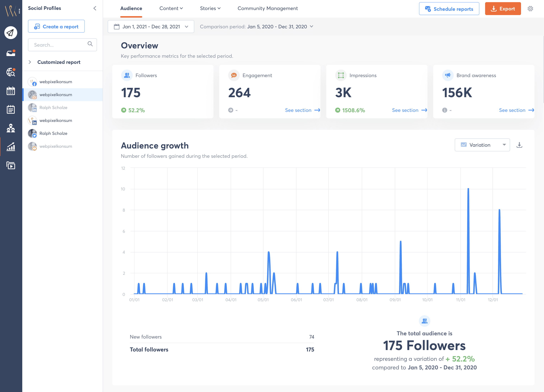Open the Variation chart type dropdown
This screenshot has width=544, height=392.
click(482, 145)
